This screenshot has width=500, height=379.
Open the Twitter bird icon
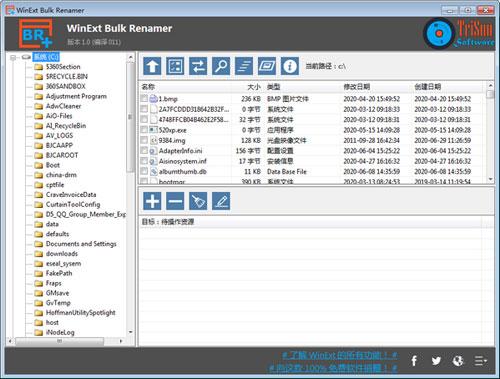(436, 361)
